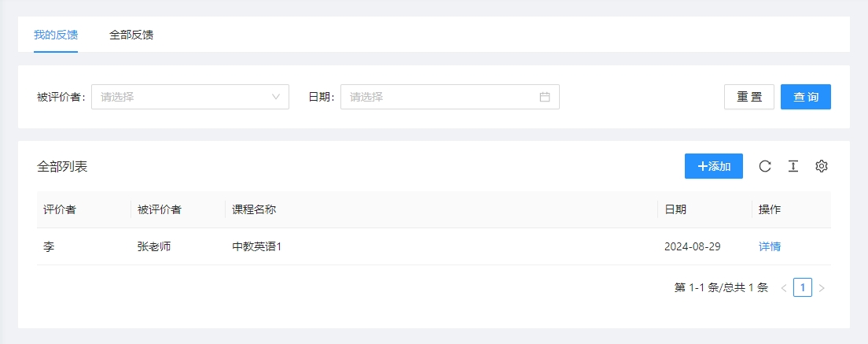Switch to 我的反馈 tab
Screen dimensions: 868x344
tap(56, 35)
